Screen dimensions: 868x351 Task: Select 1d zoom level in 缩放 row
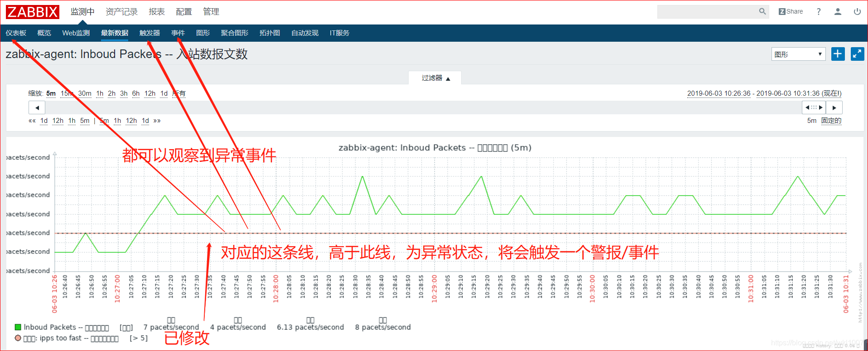164,93
